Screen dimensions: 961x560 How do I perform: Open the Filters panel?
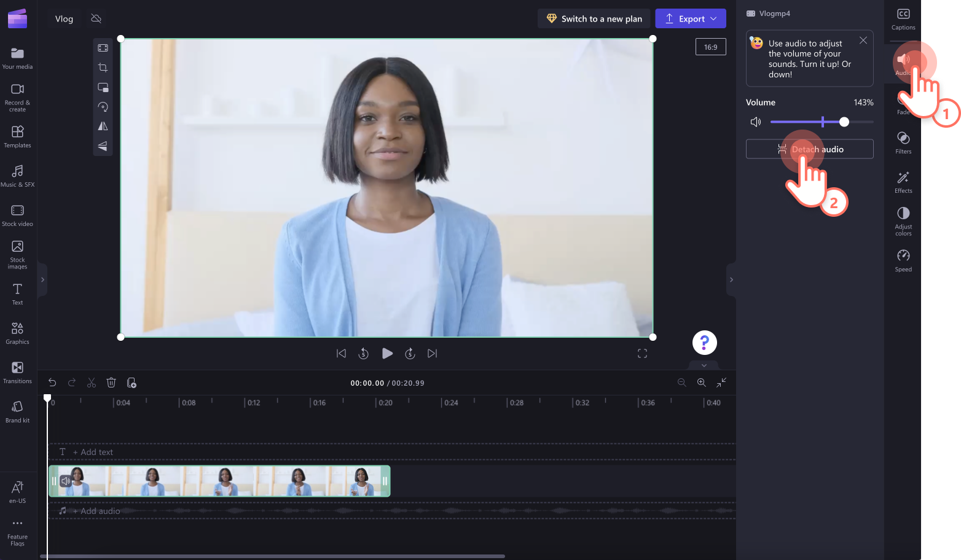[903, 141]
